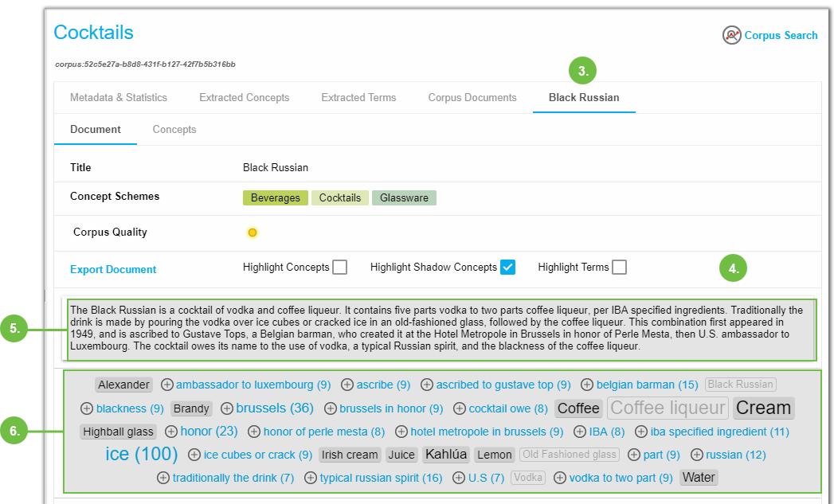Click plus icon beside 'IBA (8)'

click(580, 432)
